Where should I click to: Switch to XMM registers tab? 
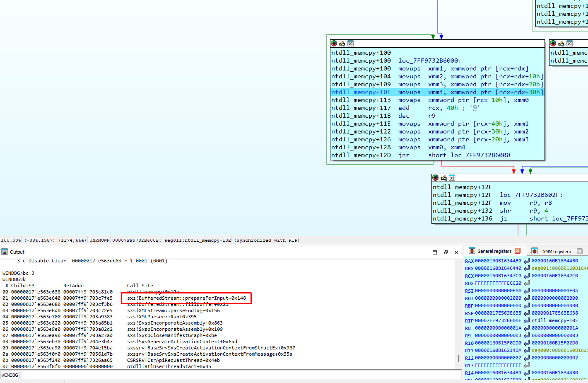coord(556,251)
